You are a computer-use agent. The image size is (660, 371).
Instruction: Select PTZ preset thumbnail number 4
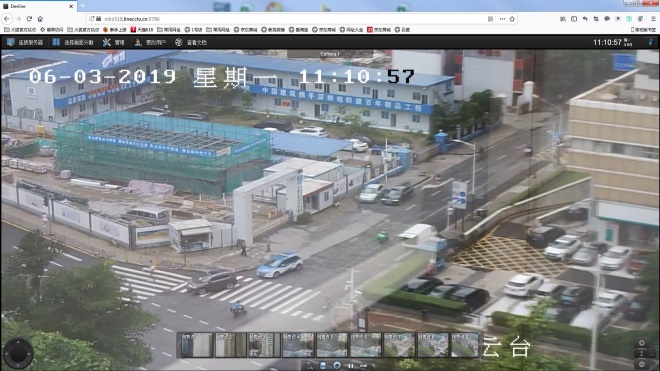coord(298,345)
